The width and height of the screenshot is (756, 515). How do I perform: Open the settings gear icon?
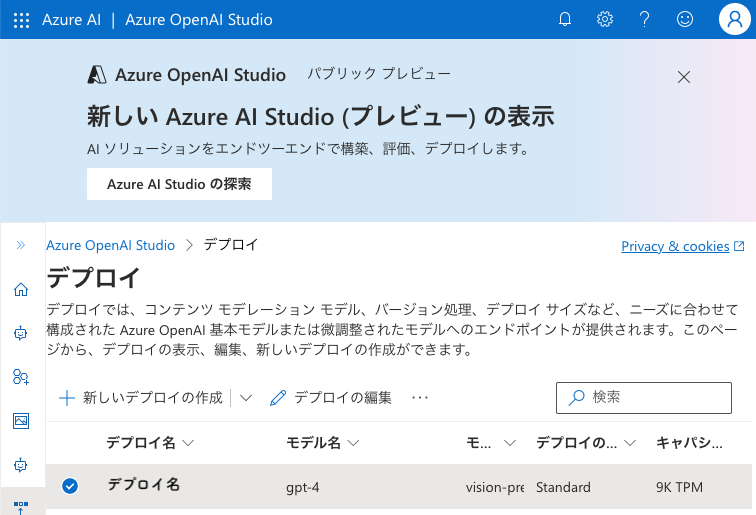click(605, 19)
